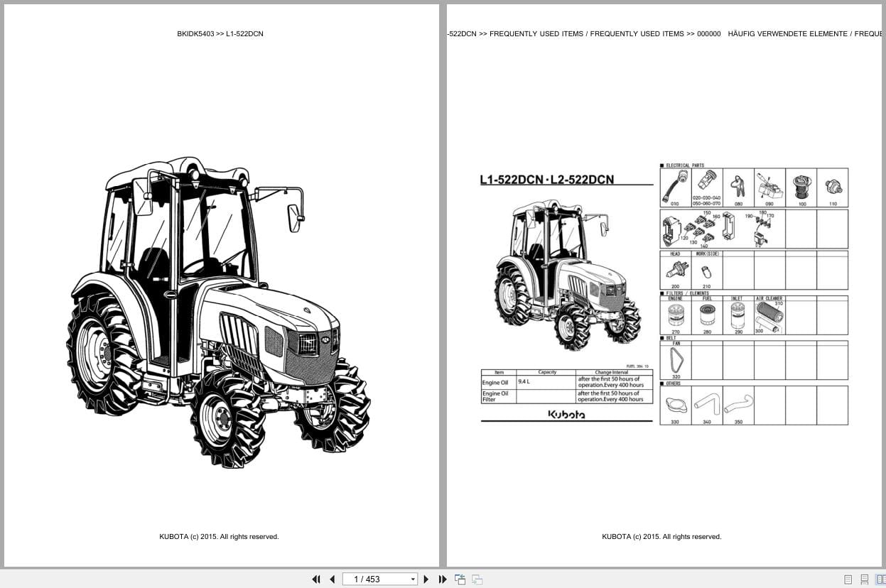886x588 pixels.
Task: Click the small tractor illustration on page two
Action: [568, 275]
